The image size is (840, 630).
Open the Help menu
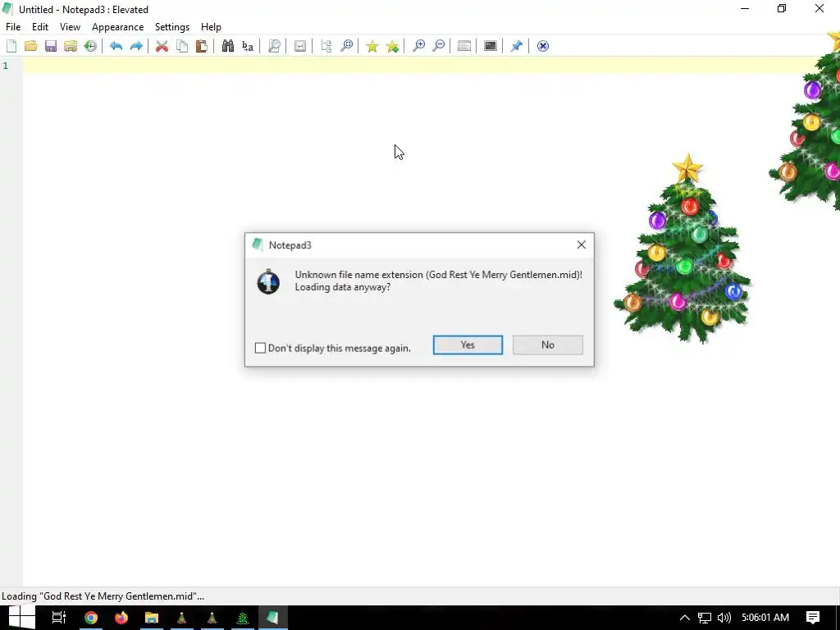(211, 27)
